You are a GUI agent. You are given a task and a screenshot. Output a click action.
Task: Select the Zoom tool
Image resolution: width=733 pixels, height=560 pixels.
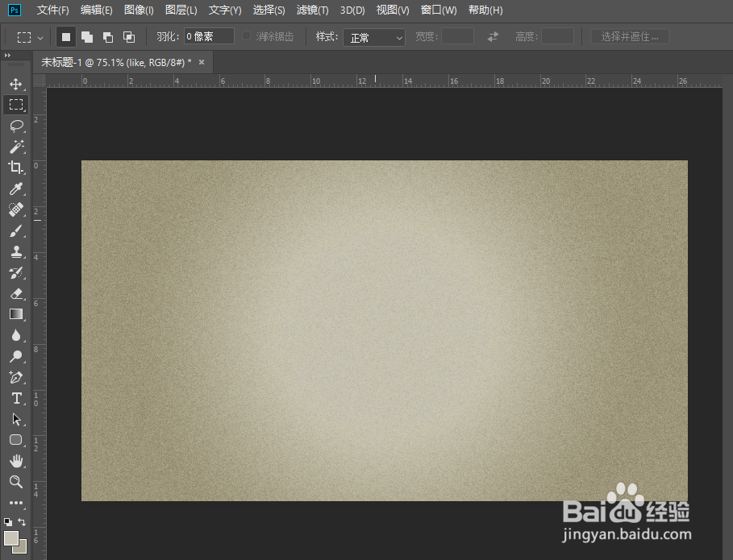pos(16,482)
